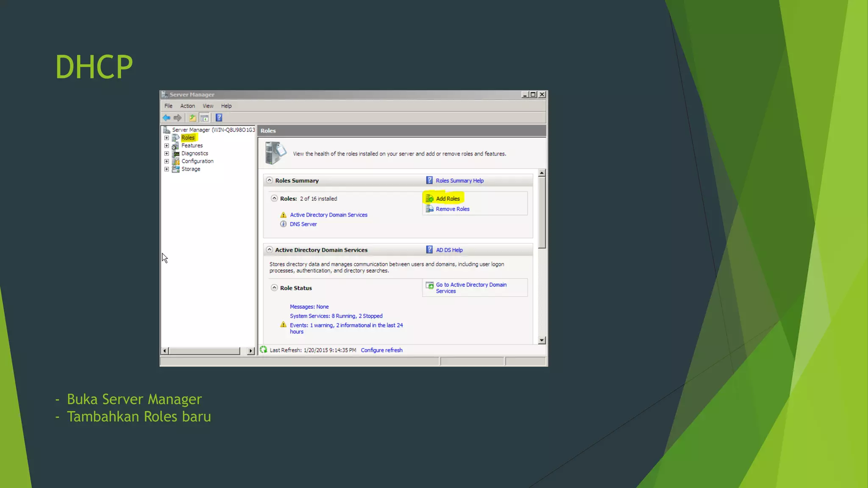Collapse the Roles Summary section
Image resolution: width=868 pixels, height=488 pixels.
pyautogui.click(x=269, y=180)
